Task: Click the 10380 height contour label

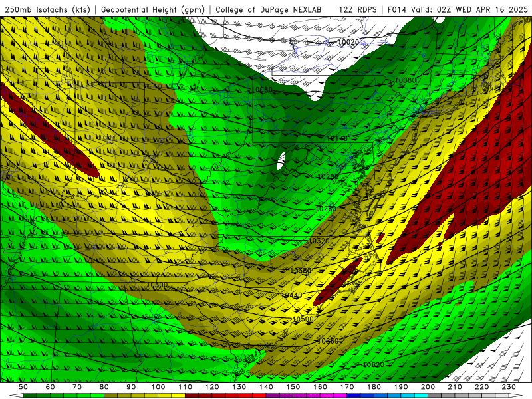Action: [x=301, y=271]
